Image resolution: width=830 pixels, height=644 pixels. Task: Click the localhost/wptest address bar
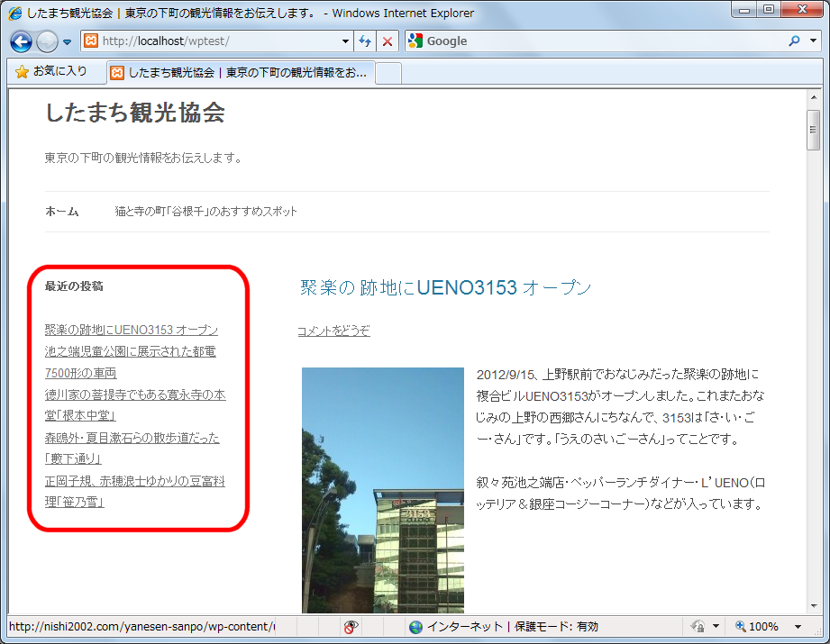pos(212,41)
